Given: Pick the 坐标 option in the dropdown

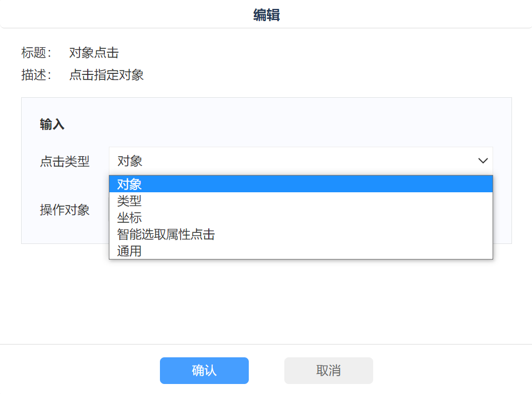Looking at the screenshot, I should click(129, 217).
